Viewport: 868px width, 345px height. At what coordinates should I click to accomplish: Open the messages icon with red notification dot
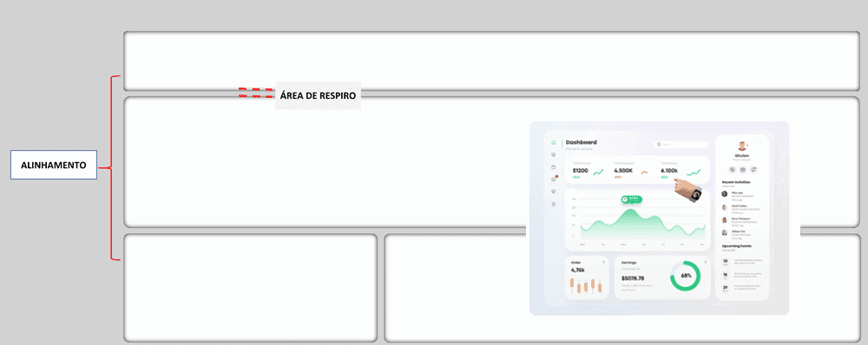pos(554,179)
